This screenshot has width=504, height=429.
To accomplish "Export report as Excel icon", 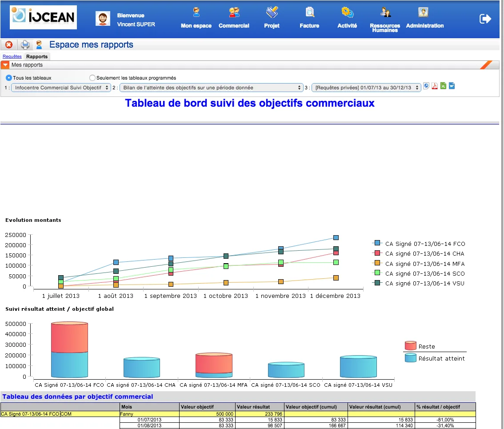I will (x=443, y=86).
